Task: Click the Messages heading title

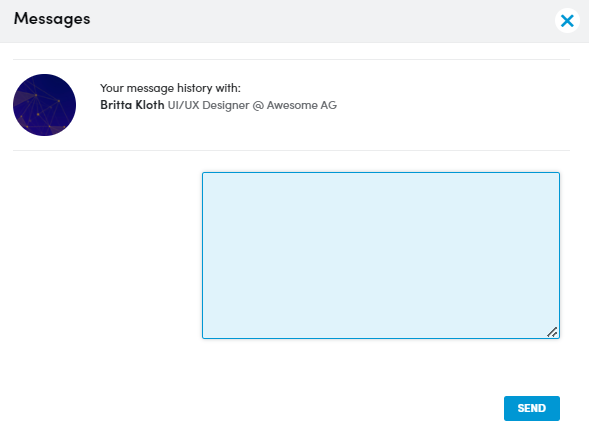Action: pyautogui.click(x=52, y=19)
